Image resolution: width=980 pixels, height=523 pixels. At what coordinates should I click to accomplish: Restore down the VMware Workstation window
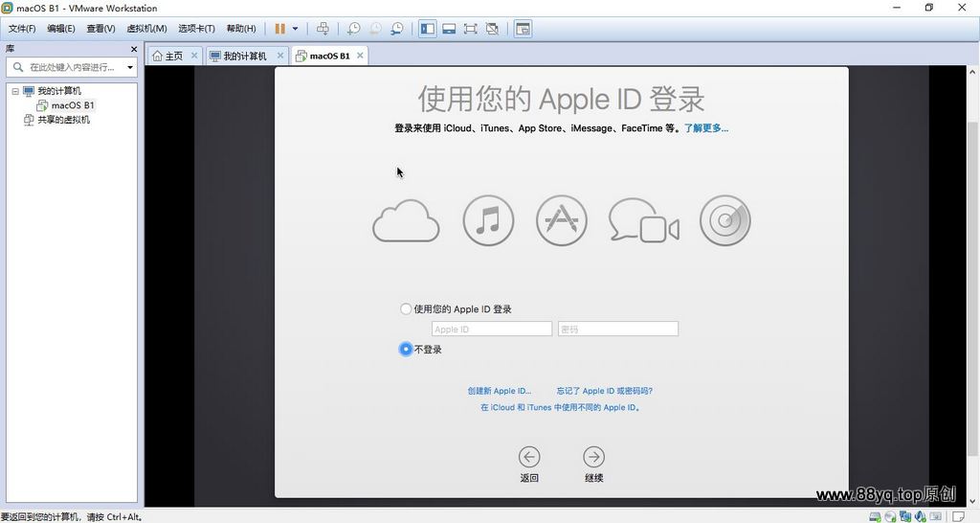[929, 8]
